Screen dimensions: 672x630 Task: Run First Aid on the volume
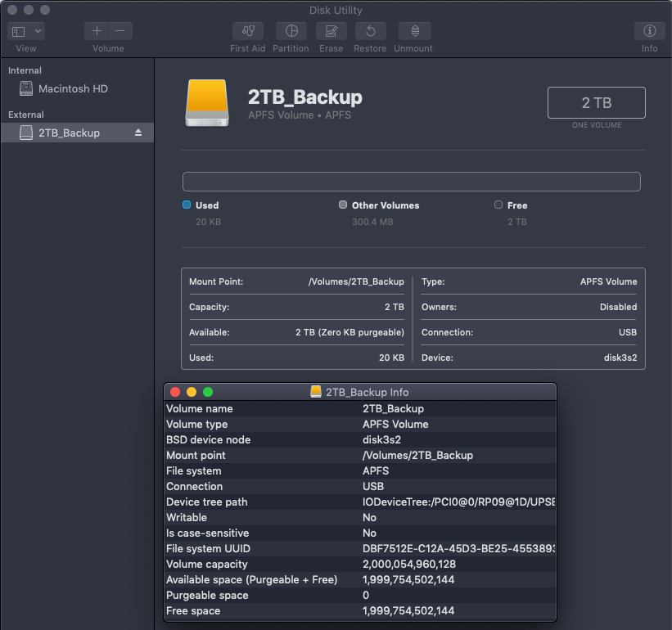247,31
